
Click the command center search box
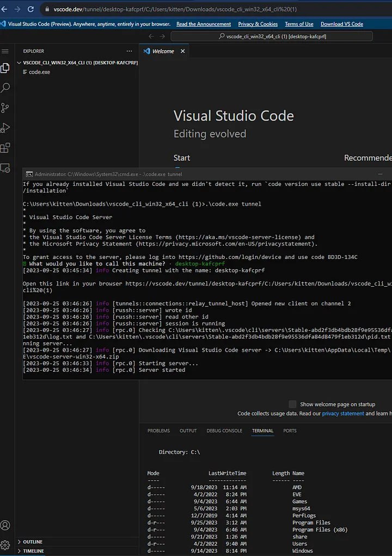[x=272, y=36]
